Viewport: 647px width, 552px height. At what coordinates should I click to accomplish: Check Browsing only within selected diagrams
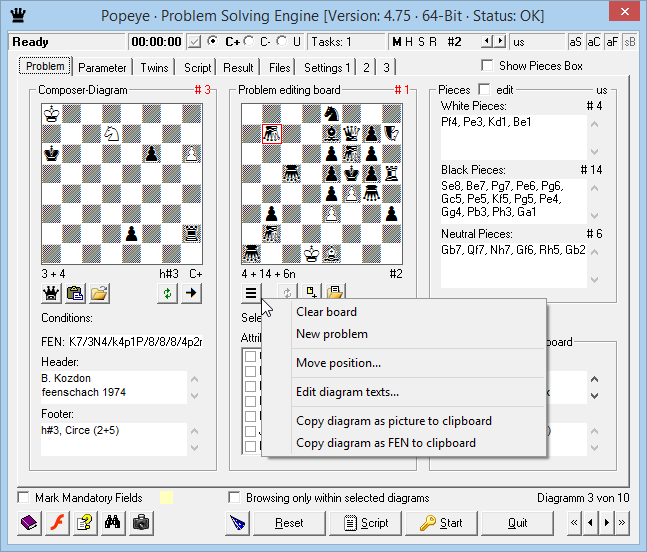coord(234,498)
